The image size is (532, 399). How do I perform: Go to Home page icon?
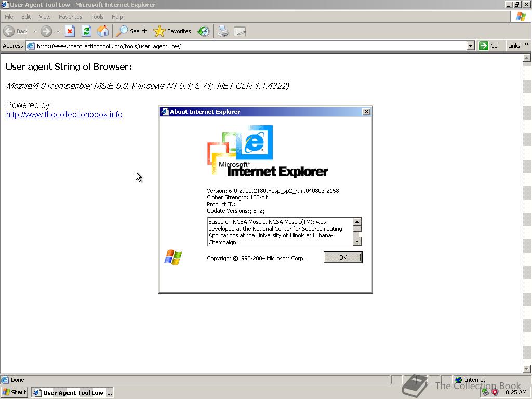(103, 31)
